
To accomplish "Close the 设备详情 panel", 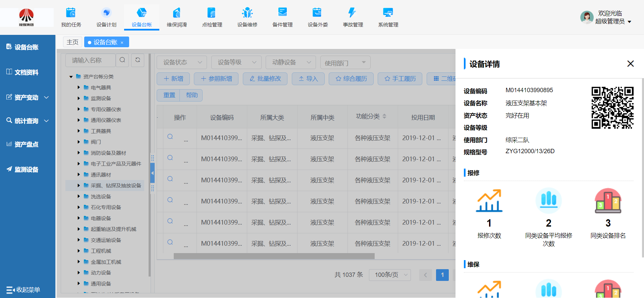I will coord(630,64).
